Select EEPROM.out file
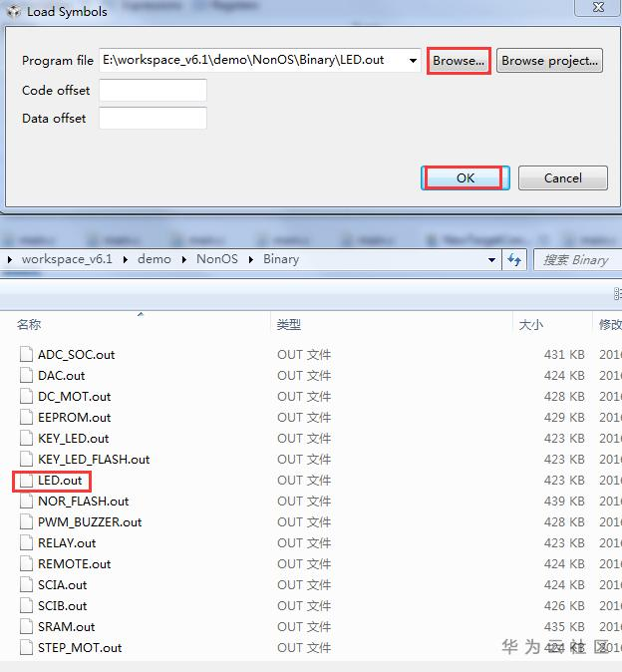This screenshot has height=672, width=622. pos(74,418)
